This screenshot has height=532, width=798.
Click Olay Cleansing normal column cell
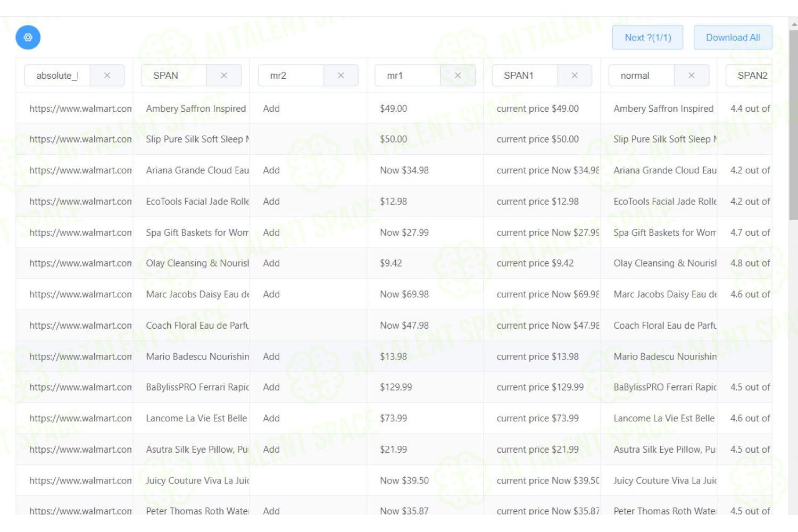coord(659,263)
